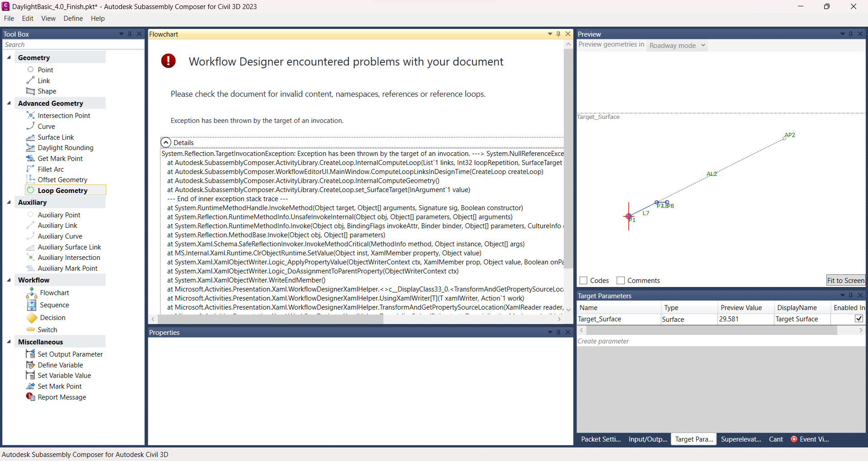Open the File menu
The height and width of the screenshot is (461, 868).
[x=9, y=19]
